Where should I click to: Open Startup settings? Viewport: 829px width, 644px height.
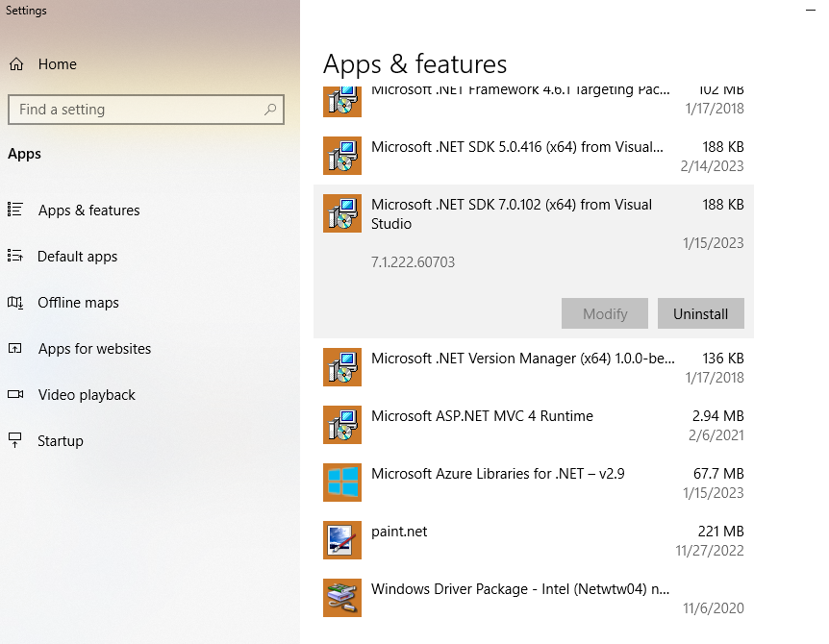(x=61, y=441)
